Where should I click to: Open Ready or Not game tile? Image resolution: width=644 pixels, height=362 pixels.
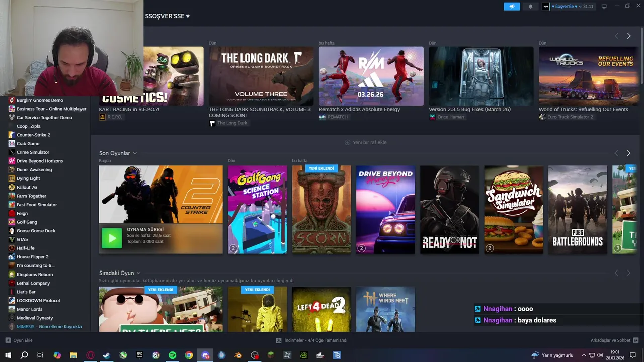450,210
